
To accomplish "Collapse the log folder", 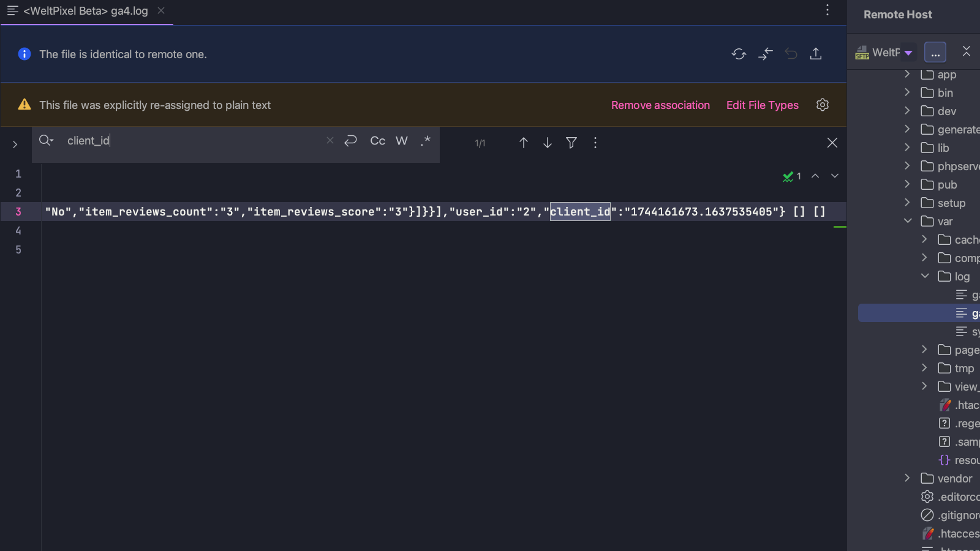I will pos(924,276).
